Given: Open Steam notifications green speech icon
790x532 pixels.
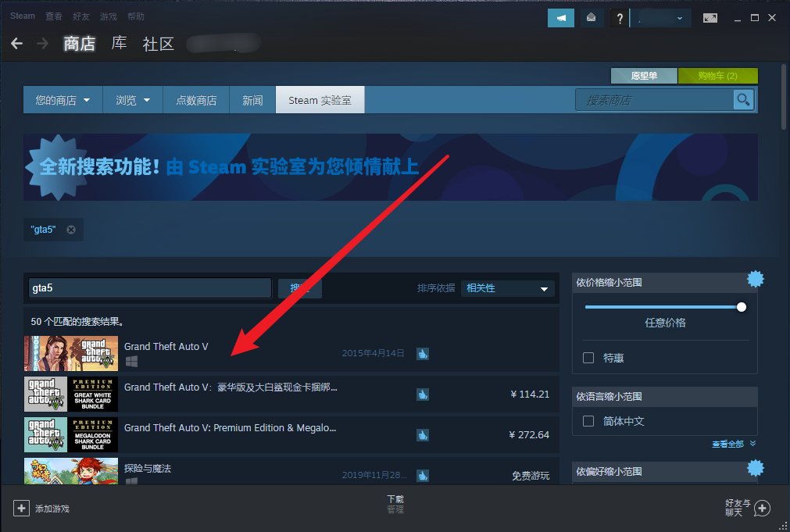Looking at the screenshot, I should click(x=560, y=17).
